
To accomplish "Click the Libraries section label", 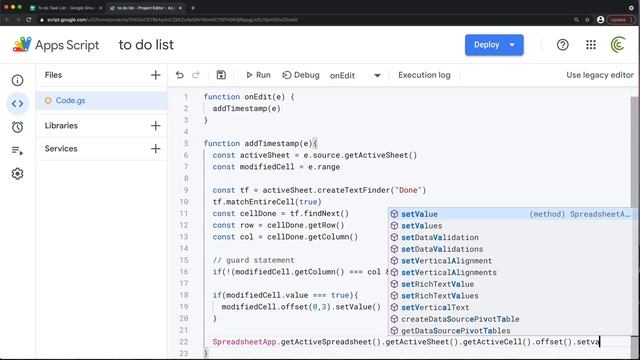I will coord(61,126).
